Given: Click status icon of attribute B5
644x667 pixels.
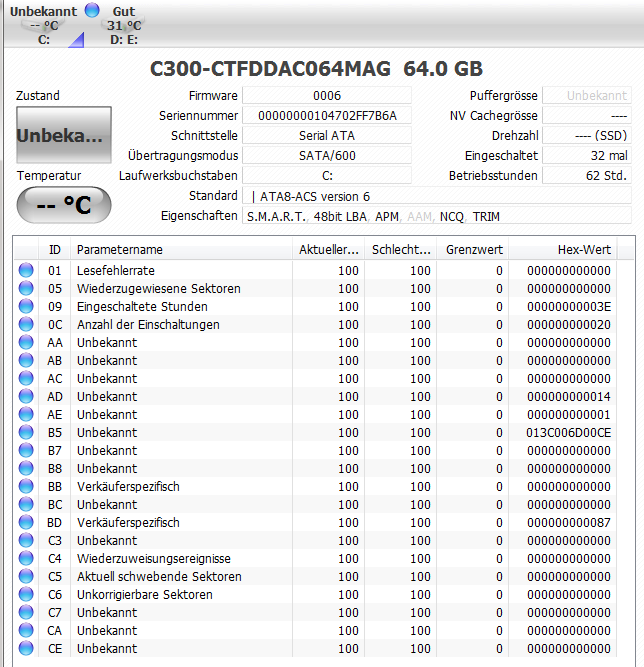Looking at the screenshot, I should [26, 432].
